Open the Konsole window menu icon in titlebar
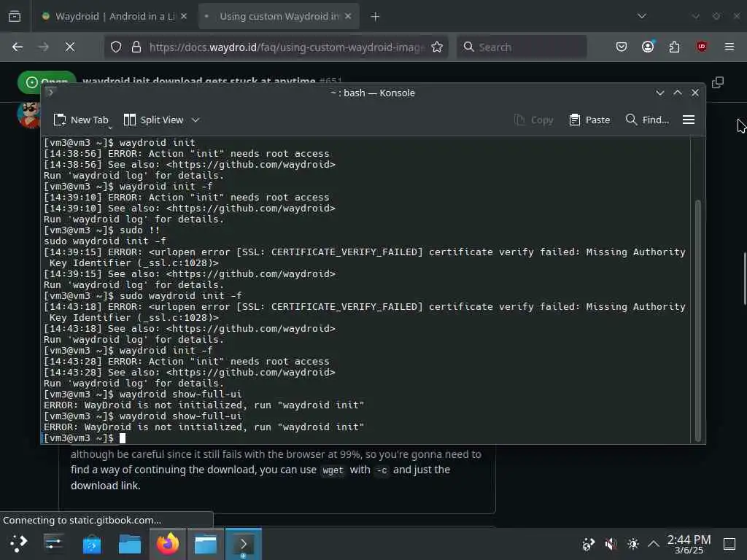 pos(50,93)
